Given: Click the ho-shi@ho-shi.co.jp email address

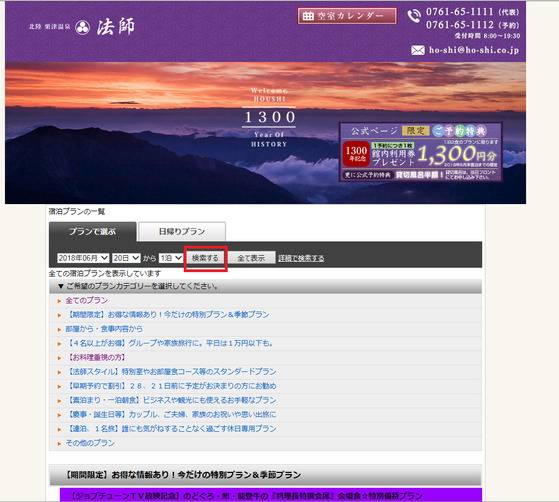Looking at the screenshot, I should [474, 50].
